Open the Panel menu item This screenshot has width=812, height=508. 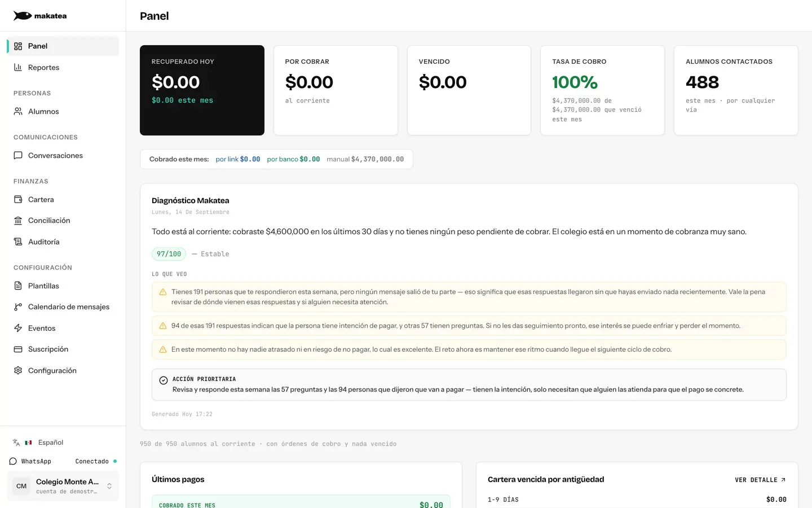[x=63, y=46]
